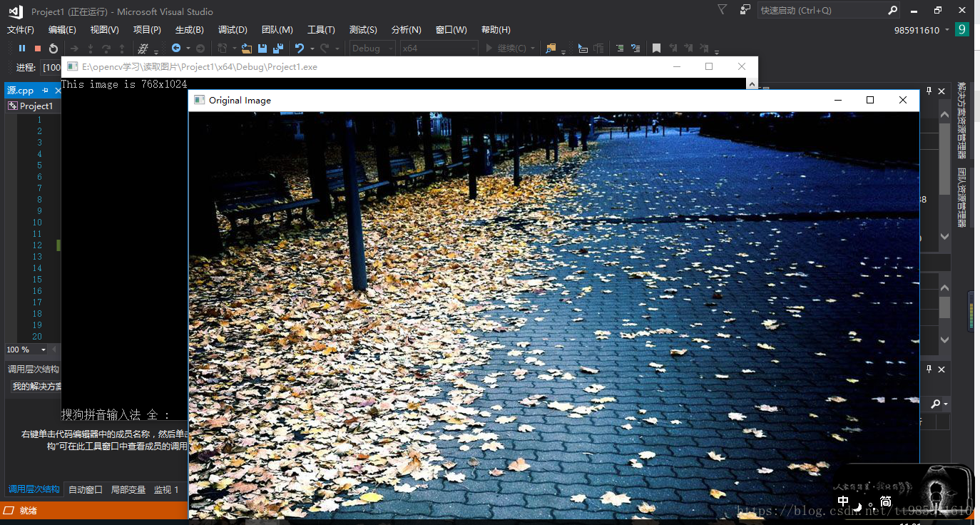The width and height of the screenshot is (980, 525).
Task: Open the 团队资源管理器 side tab
Action: tap(962, 198)
